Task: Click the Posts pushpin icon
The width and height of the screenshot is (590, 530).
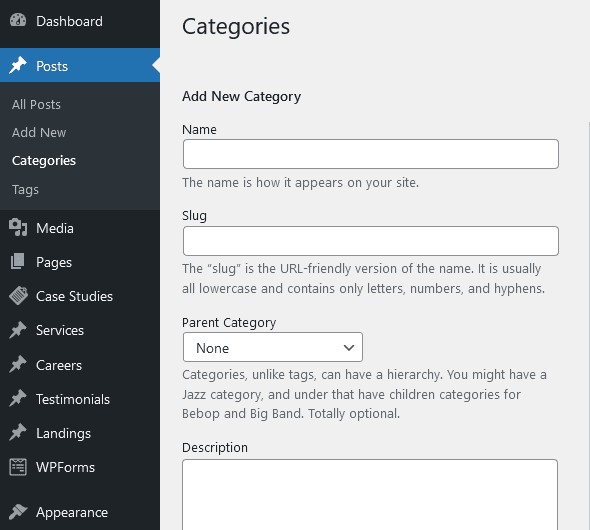Action: pos(18,65)
